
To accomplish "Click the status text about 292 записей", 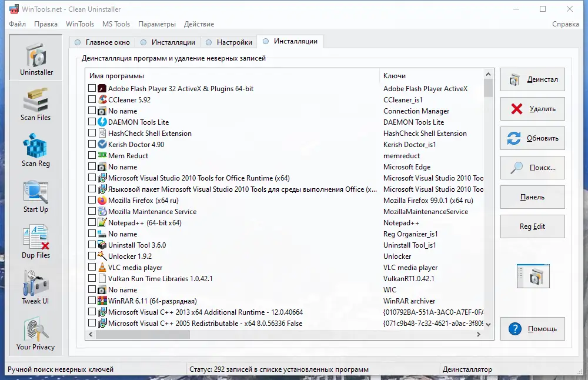I will (x=279, y=369).
